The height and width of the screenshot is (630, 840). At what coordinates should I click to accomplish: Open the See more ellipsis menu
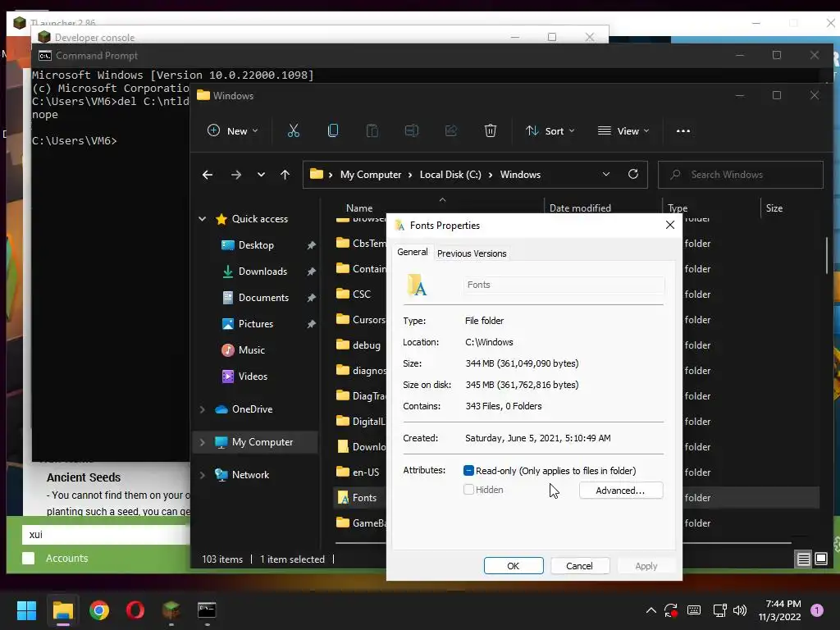click(x=683, y=130)
